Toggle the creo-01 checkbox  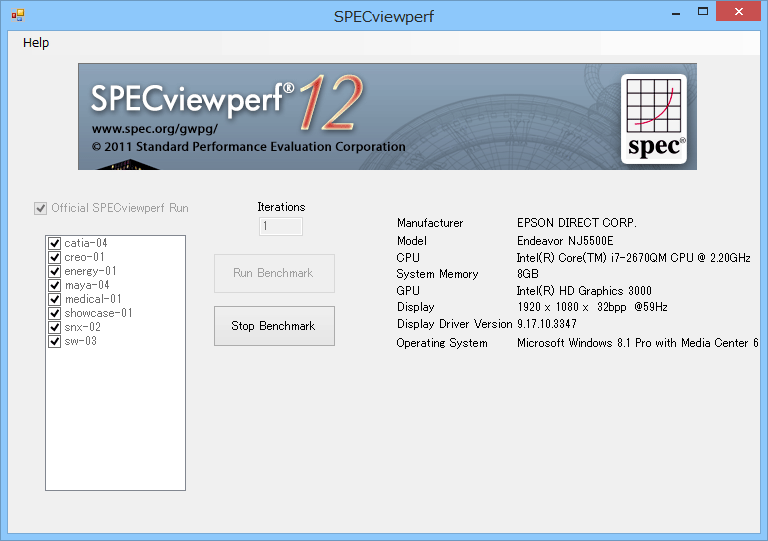point(54,257)
